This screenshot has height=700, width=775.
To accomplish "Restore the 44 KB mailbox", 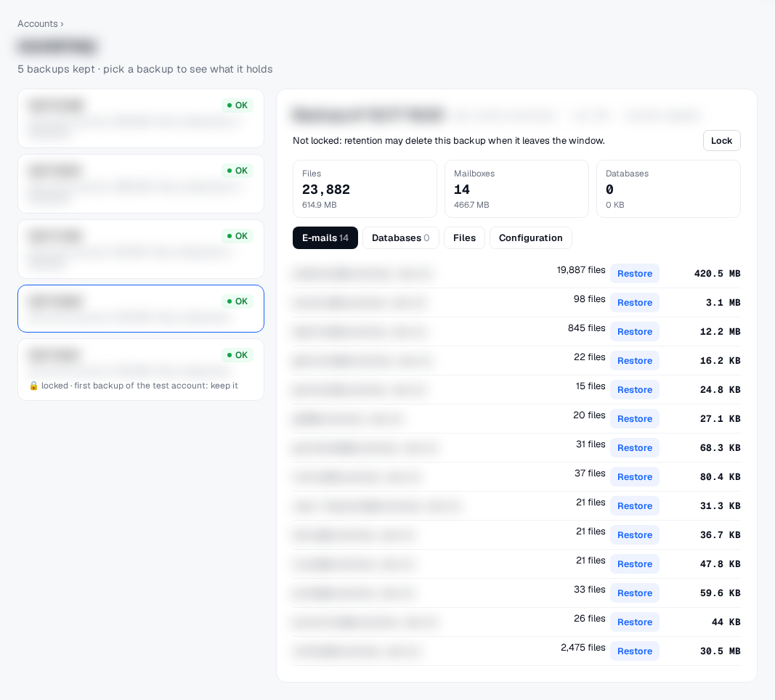I will coord(635,622).
